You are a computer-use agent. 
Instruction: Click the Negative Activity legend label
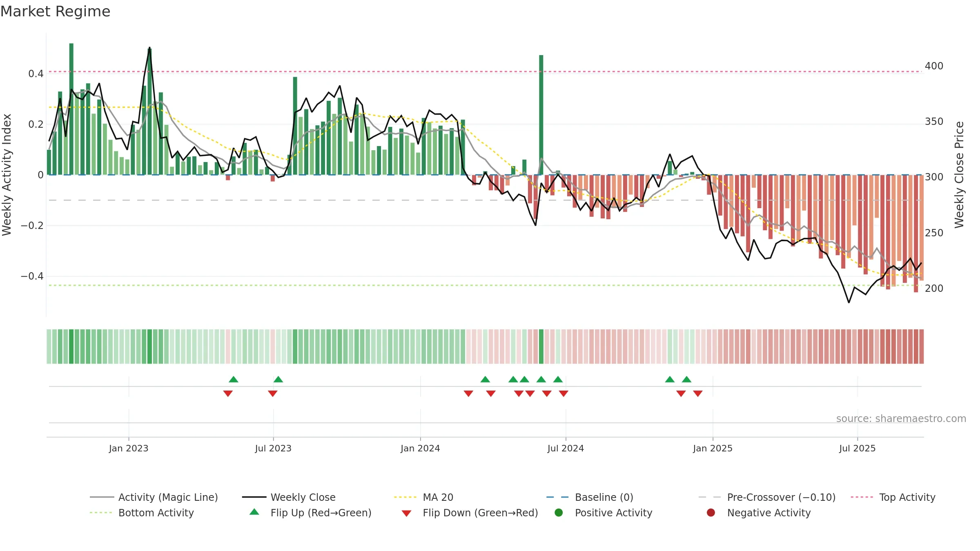[x=769, y=513]
